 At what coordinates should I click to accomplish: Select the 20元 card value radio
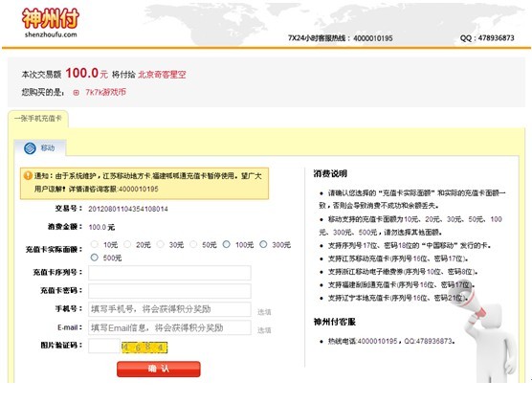[x=127, y=244]
